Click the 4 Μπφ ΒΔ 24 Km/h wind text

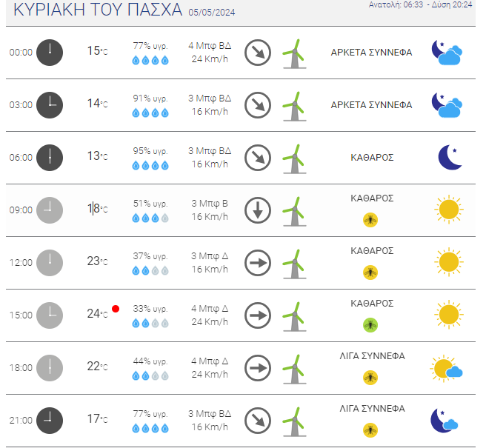click(210, 53)
